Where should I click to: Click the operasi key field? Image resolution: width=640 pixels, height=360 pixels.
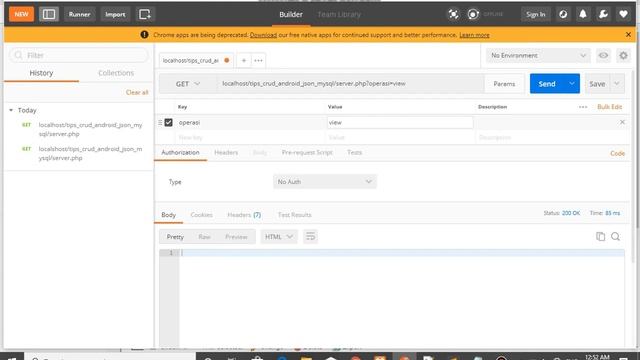coord(250,122)
